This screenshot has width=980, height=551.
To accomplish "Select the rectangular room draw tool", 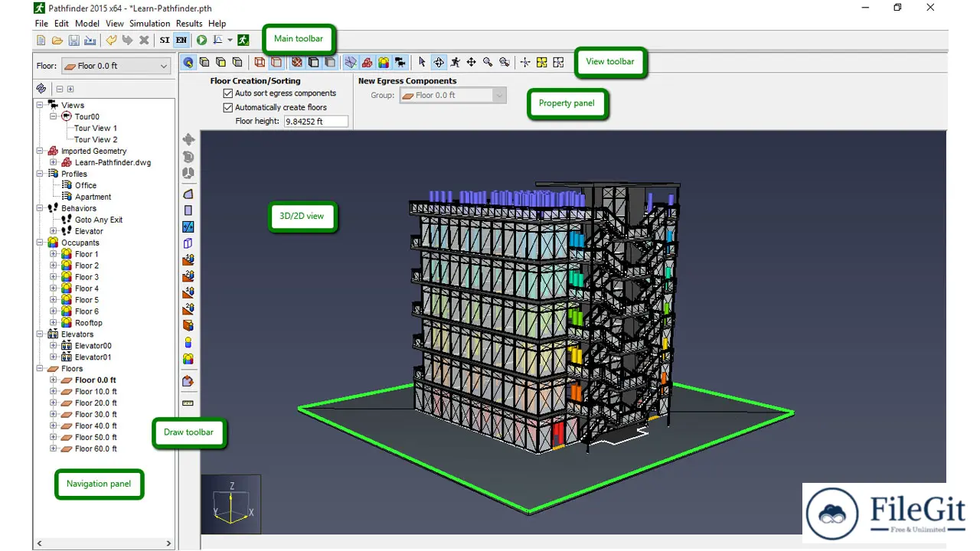I will pyautogui.click(x=188, y=210).
